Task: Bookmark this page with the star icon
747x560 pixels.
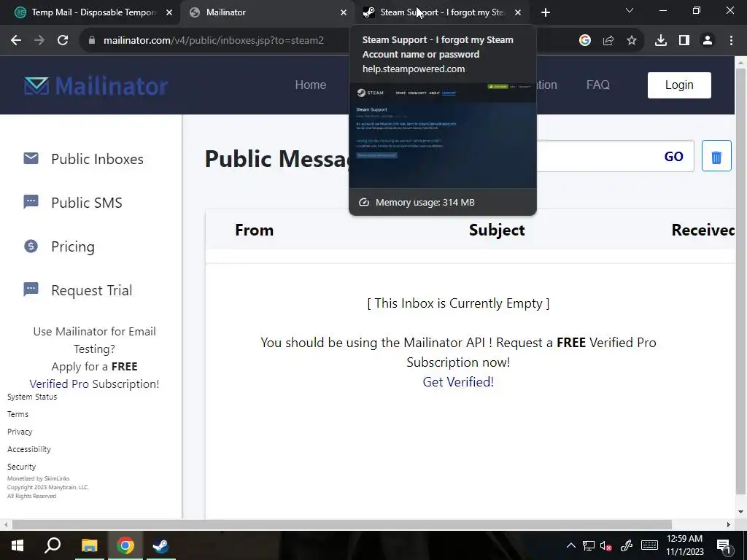Action: tap(632, 41)
